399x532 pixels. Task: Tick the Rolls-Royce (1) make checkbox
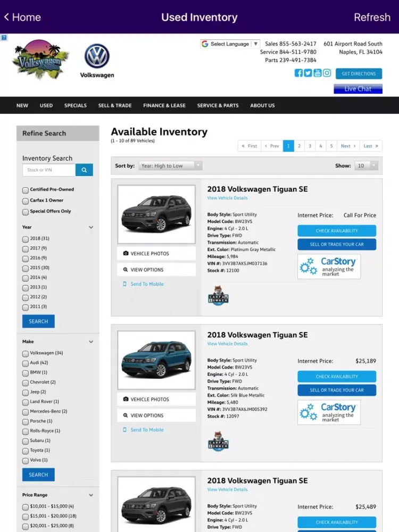pyautogui.click(x=26, y=432)
